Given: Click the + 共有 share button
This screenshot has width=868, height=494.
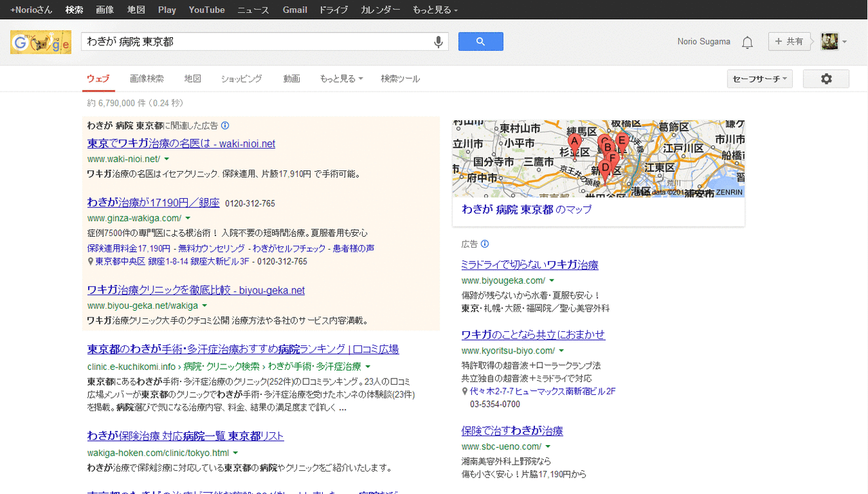Looking at the screenshot, I should point(789,41).
